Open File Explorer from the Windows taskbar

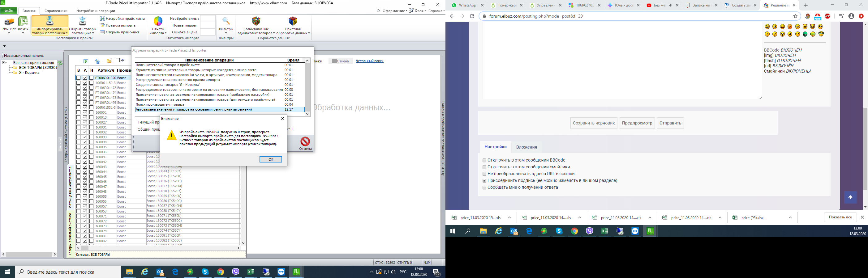click(129, 272)
